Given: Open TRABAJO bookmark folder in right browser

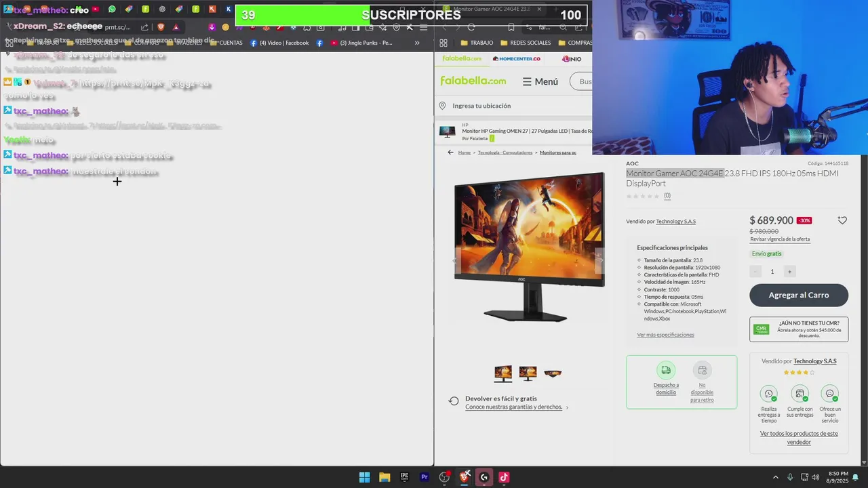Looking at the screenshot, I should click(x=477, y=43).
